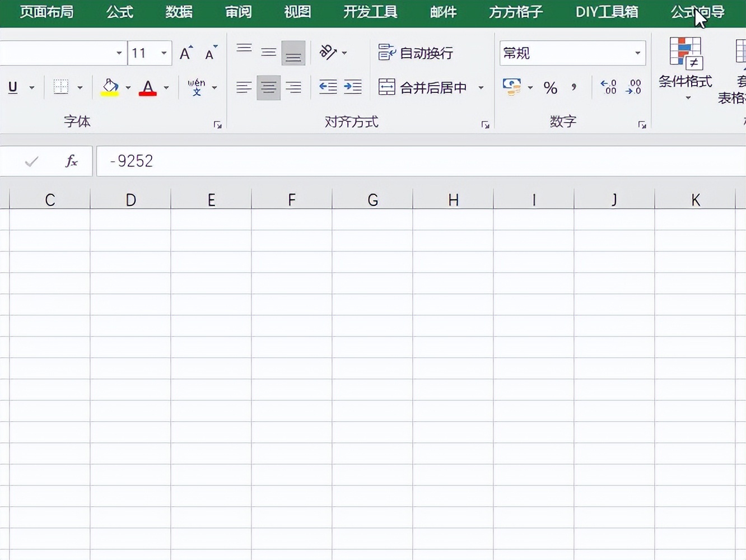
Task: Open the 常规 number format dropdown
Action: click(x=637, y=53)
